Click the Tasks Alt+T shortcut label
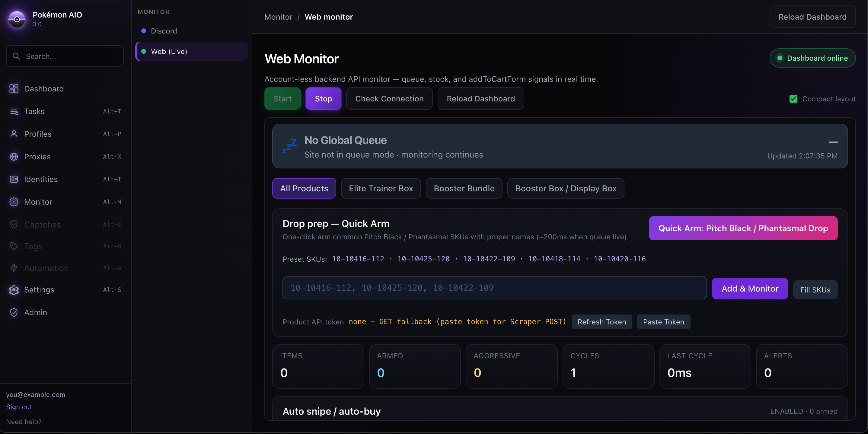 pos(112,111)
